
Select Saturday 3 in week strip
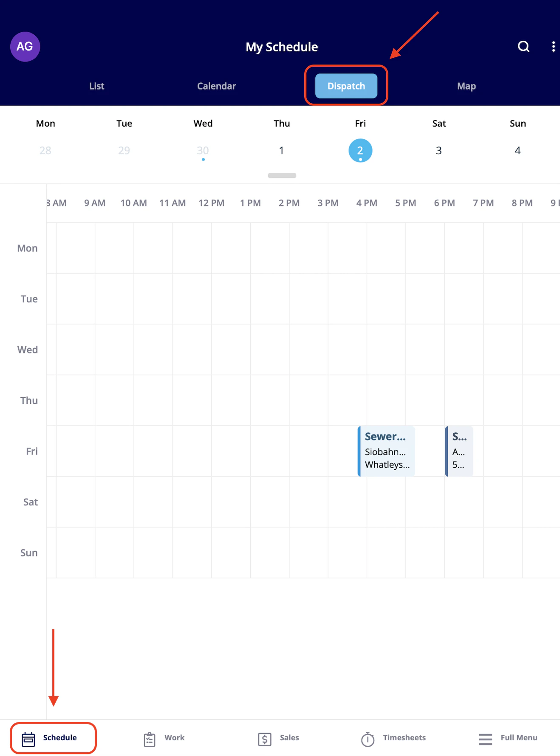(439, 150)
